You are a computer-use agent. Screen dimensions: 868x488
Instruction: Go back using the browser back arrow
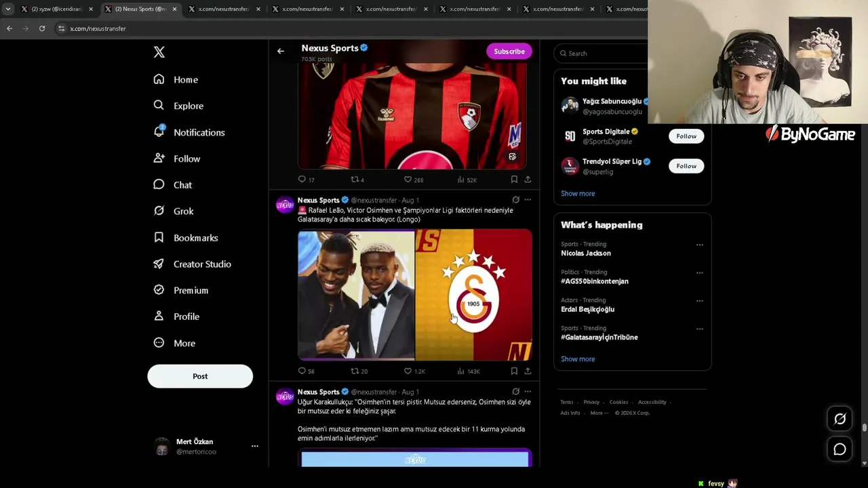pos(9,28)
